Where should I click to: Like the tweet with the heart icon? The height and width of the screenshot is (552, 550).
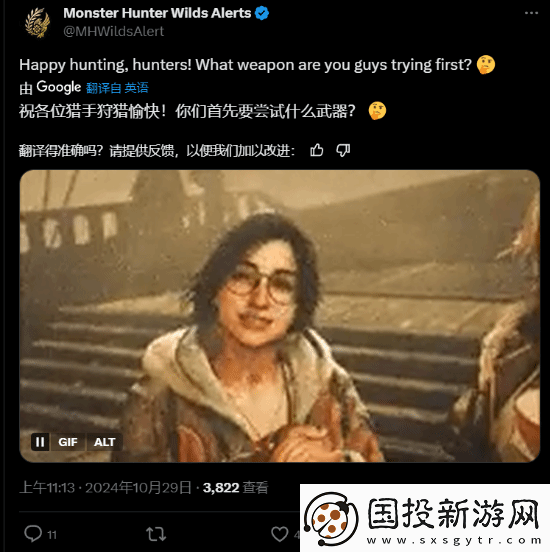coord(280,534)
